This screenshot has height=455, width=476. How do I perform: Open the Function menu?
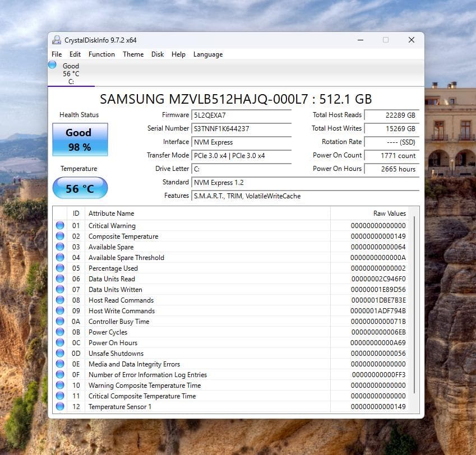coord(101,54)
